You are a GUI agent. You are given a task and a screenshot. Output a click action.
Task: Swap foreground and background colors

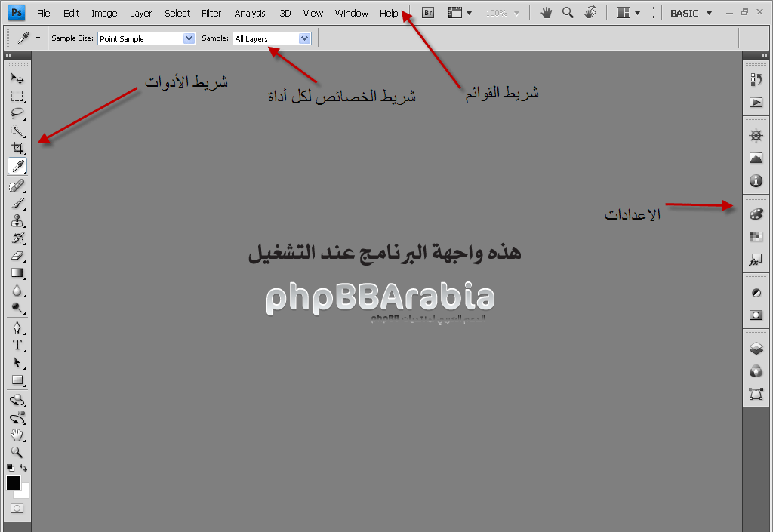point(23,467)
